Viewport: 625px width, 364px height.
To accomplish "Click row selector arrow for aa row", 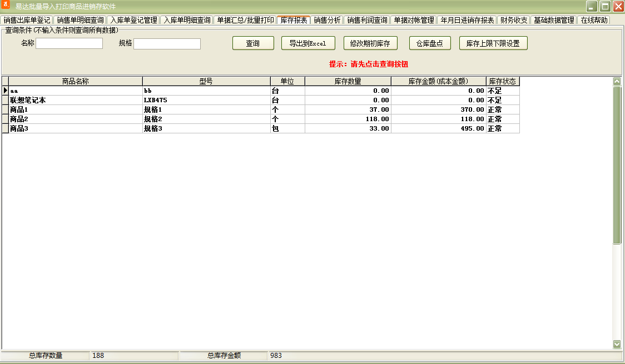I will [x=5, y=91].
